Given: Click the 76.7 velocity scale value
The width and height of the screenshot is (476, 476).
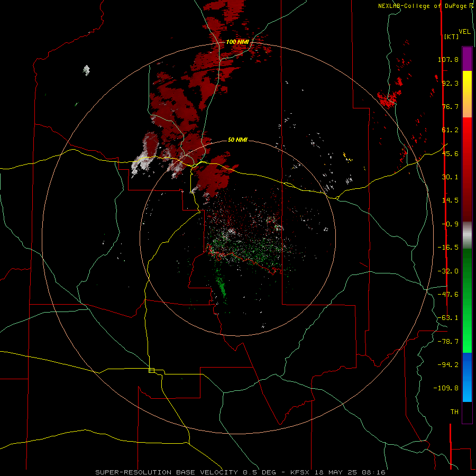Looking at the screenshot, I should click(x=450, y=106).
